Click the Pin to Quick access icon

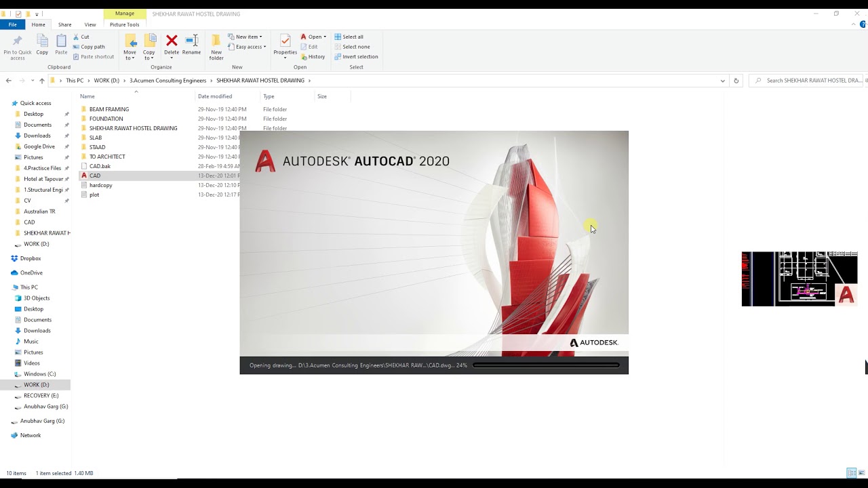click(17, 47)
